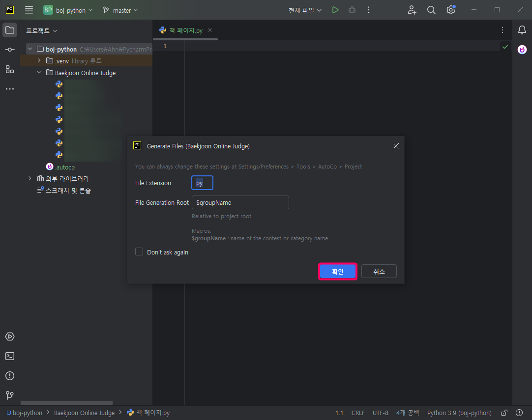Screen dimensions: 532x420
Task: Close the Generate Files dialog
Action: (396, 146)
